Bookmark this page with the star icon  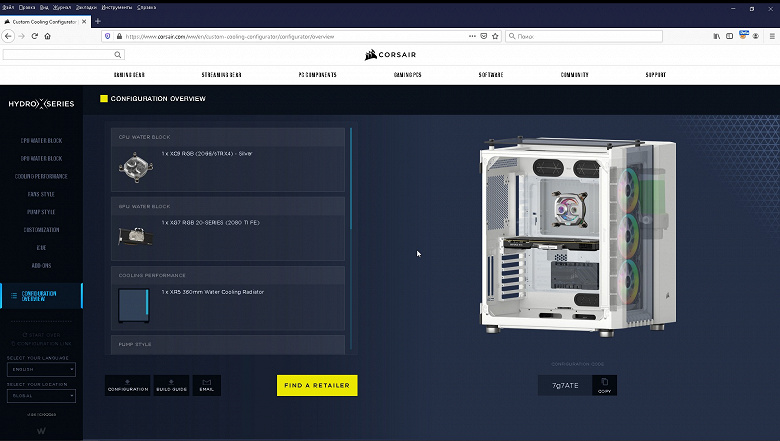[495, 36]
